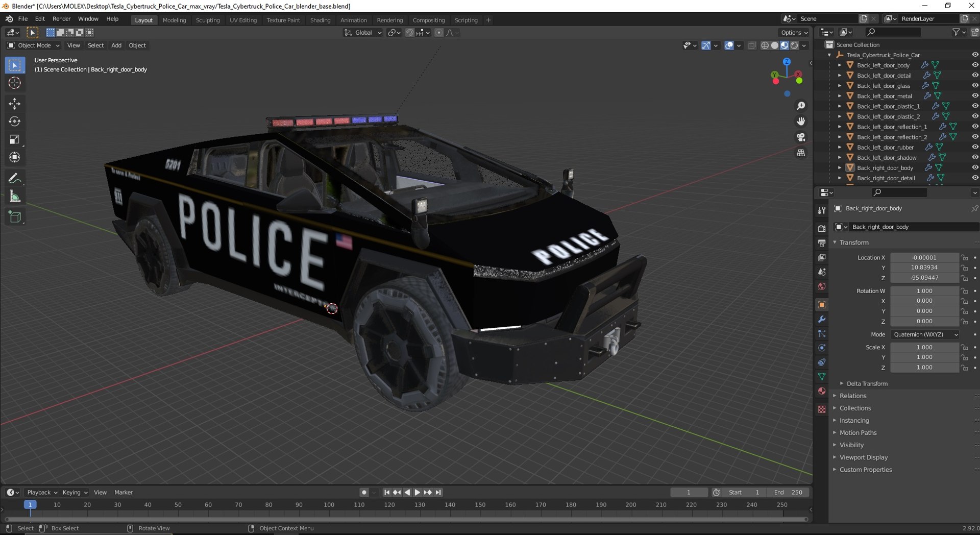Viewport: 980px width, 535px height.
Task: Switch to wireframe viewport shading
Action: (x=765, y=45)
